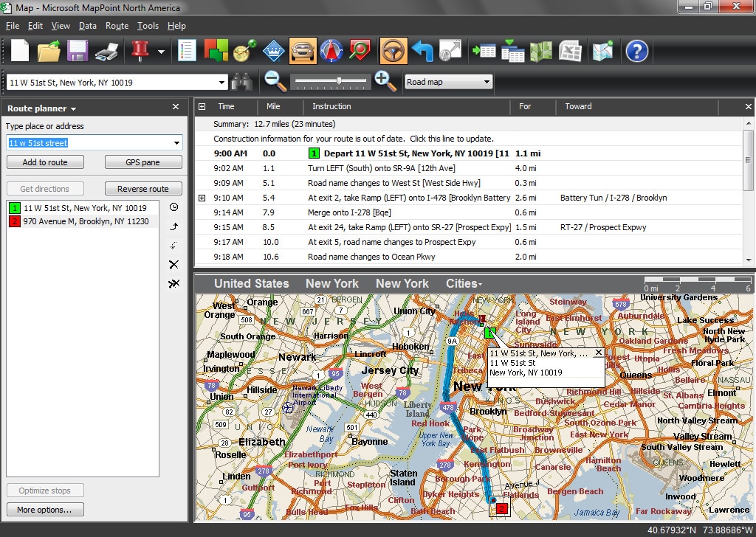Screen dimensions: 756x537
Task: Close the directions pane
Action: point(749,107)
